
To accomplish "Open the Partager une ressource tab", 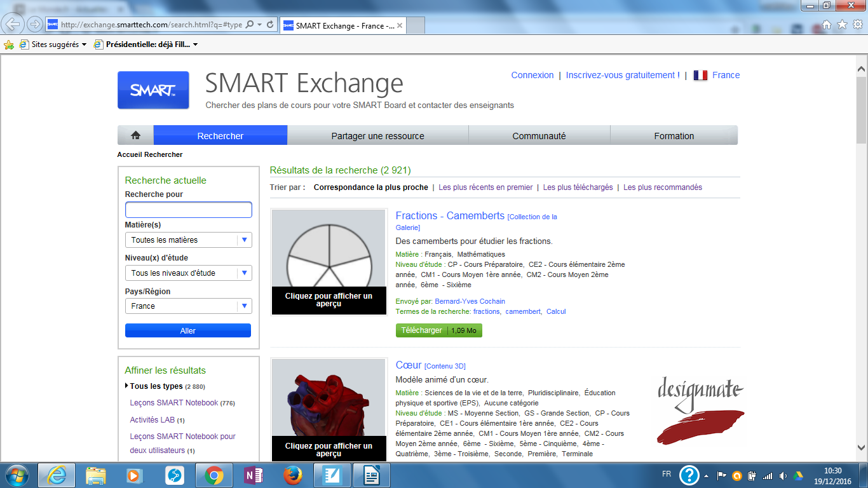I will (377, 135).
